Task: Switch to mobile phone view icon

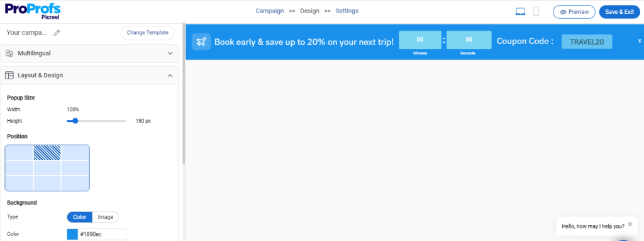Action: click(536, 11)
